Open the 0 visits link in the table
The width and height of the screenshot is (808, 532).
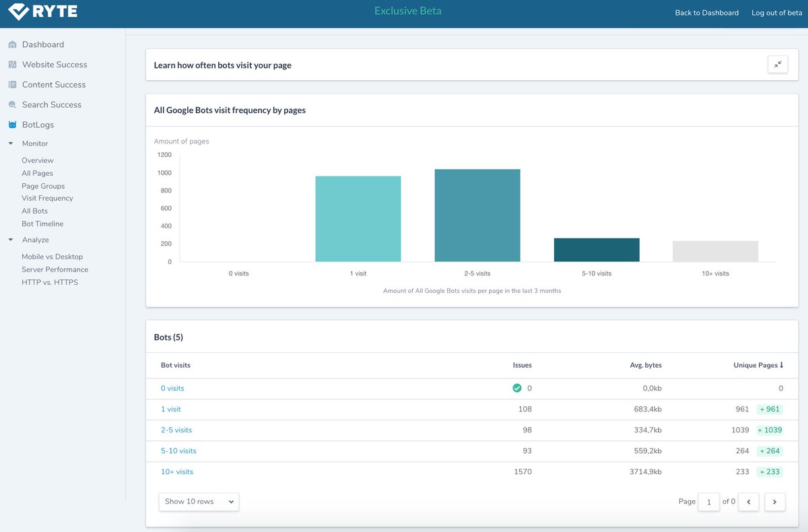[x=172, y=388]
